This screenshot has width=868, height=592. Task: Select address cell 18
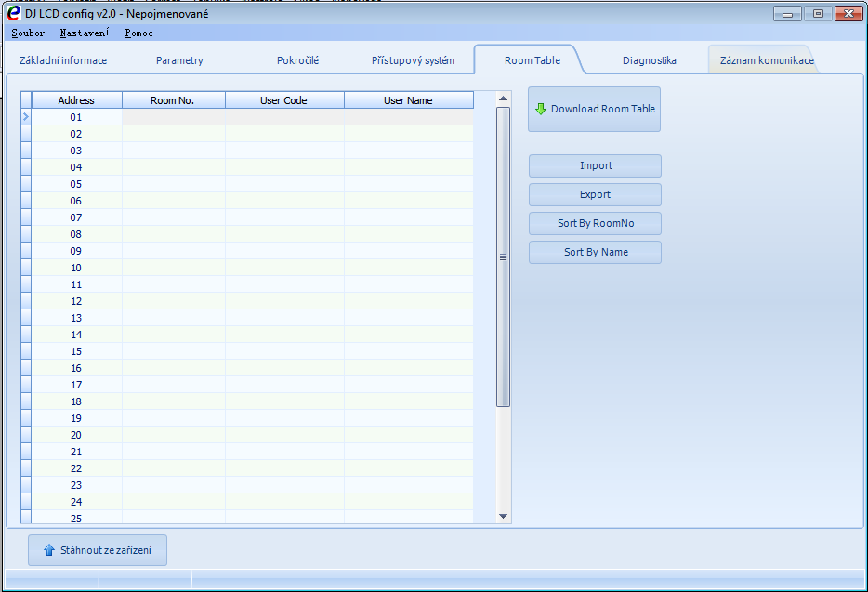(76, 401)
